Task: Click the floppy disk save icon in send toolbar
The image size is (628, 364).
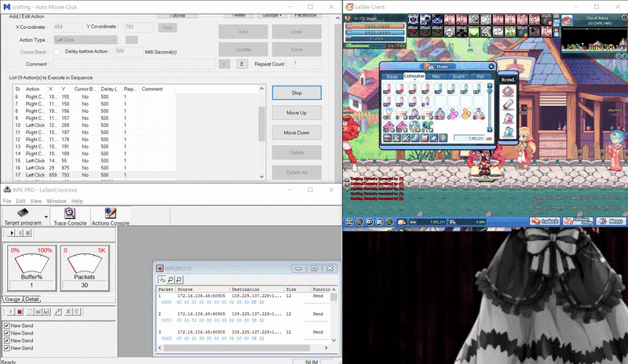Action: pos(46,311)
